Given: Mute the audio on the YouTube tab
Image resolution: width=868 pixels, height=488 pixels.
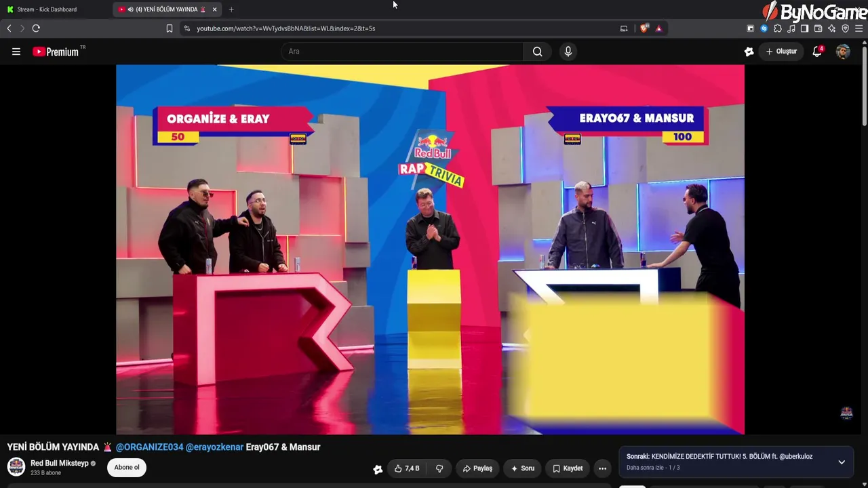Looking at the screenshot, I should (x=130, y=9).
